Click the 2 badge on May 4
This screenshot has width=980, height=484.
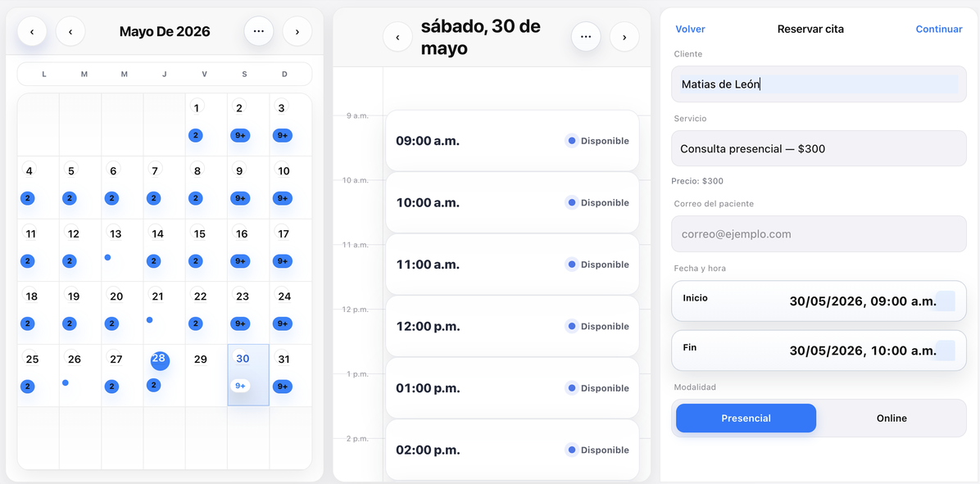pos(28,198)
